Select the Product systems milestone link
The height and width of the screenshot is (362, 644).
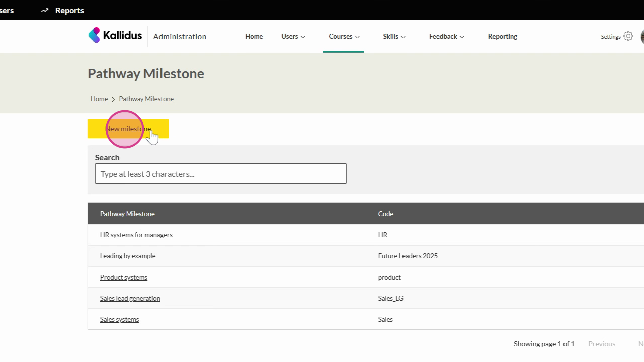pyautogui.click(x=124, y=277)
